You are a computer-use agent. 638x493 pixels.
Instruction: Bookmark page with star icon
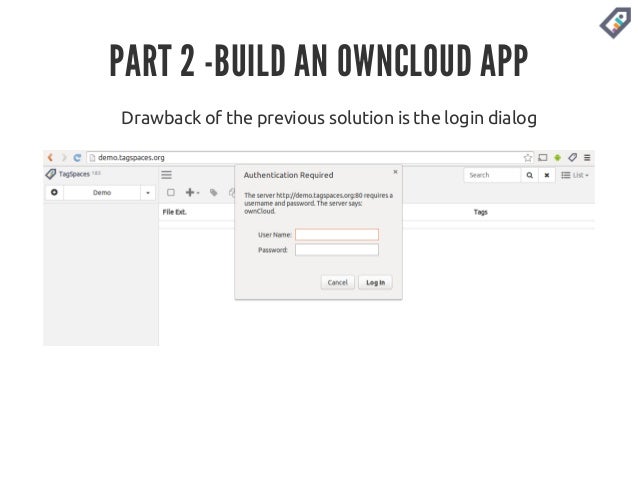click(528, 157)
